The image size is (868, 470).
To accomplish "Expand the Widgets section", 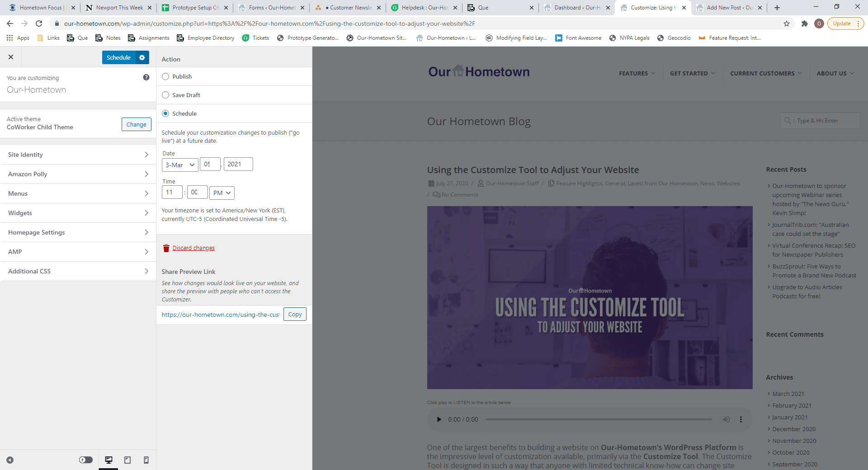I will pos(78,213).
